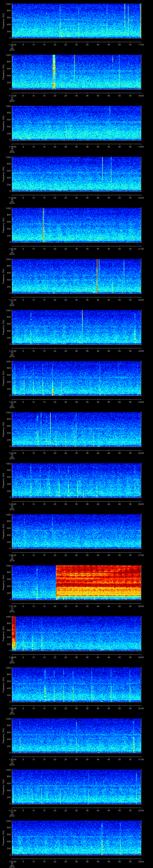Click the 1:19:00 start time label
153x868 pixels.
tap(12, 198)
